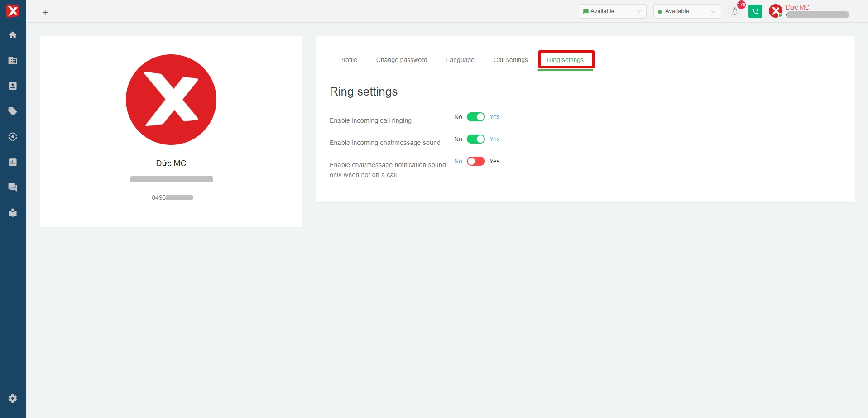Viewport: 868px width, 418px height.
Task: Expand the chat status Available dropdown
Action: 612,11
